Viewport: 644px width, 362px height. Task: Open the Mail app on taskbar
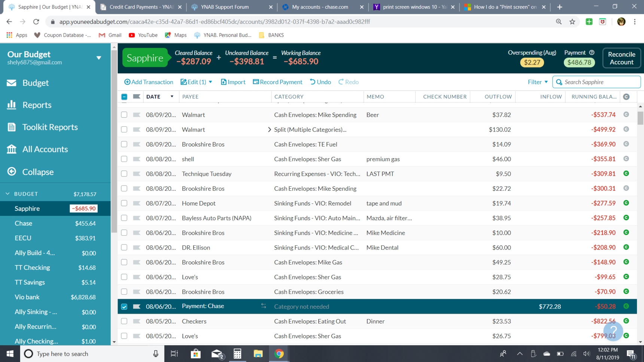pyautogui.click(x=217, y=354)
